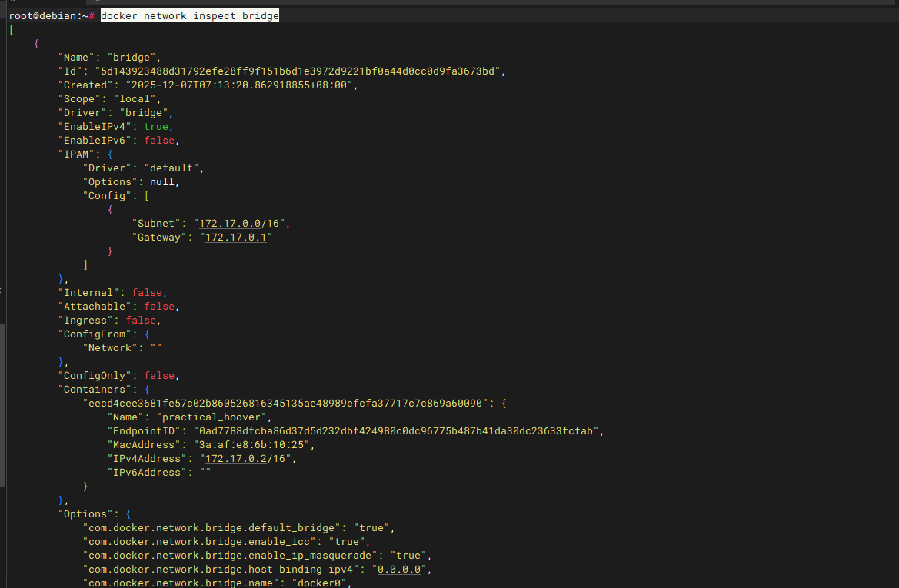Click the EndpointID hash value
899x588 pixels.
(395, 431)
